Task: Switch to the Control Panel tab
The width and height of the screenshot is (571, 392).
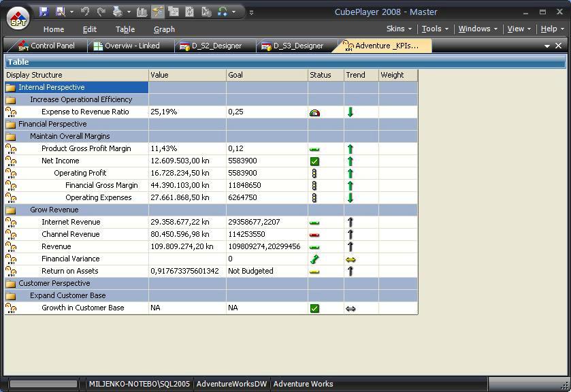Action: click(x=46, y=46)
